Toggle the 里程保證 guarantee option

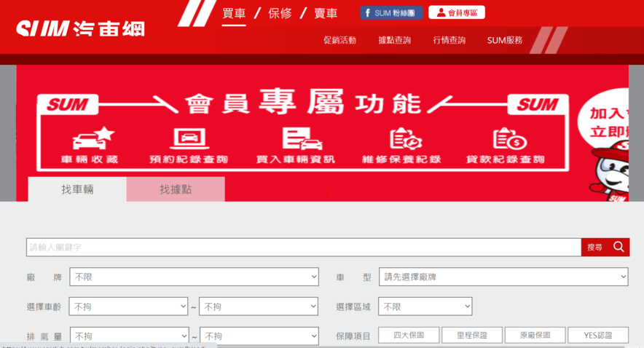472,336
